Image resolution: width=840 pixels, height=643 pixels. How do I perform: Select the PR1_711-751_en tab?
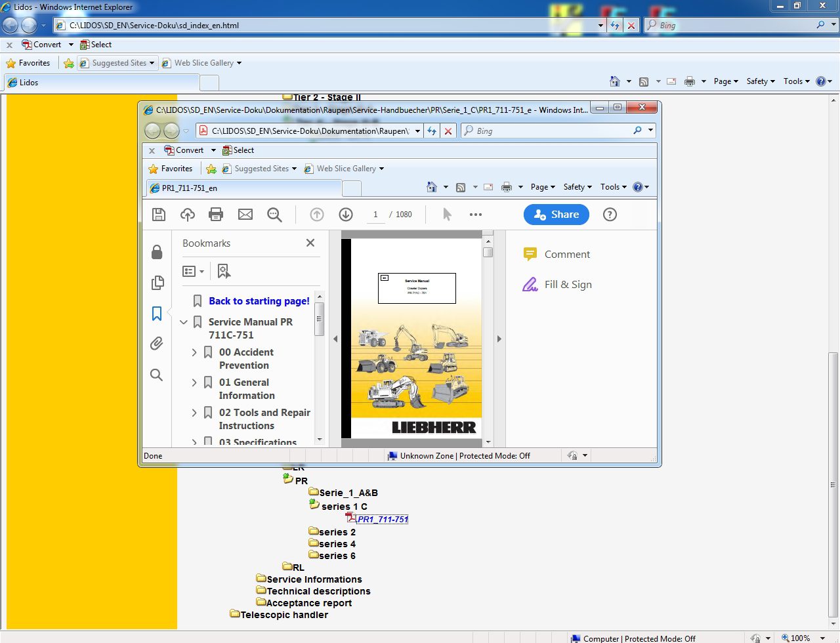pyautogui.click(x=243, y=188)
